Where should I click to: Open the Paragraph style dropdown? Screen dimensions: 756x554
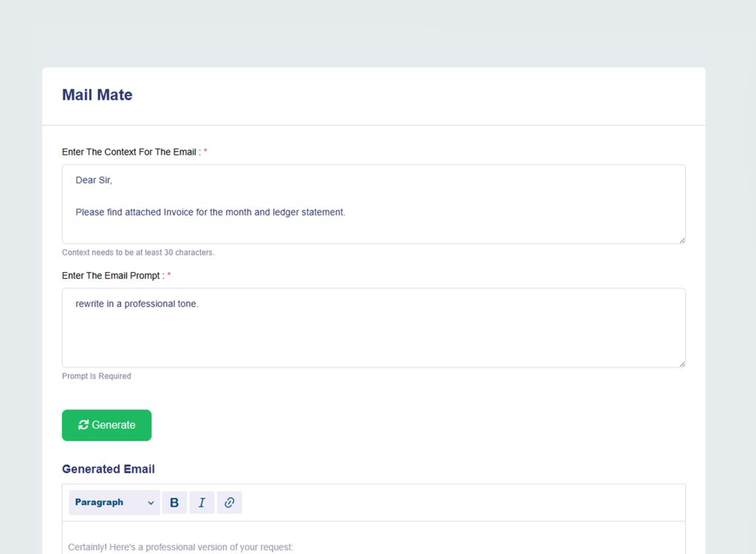point(114,502)
